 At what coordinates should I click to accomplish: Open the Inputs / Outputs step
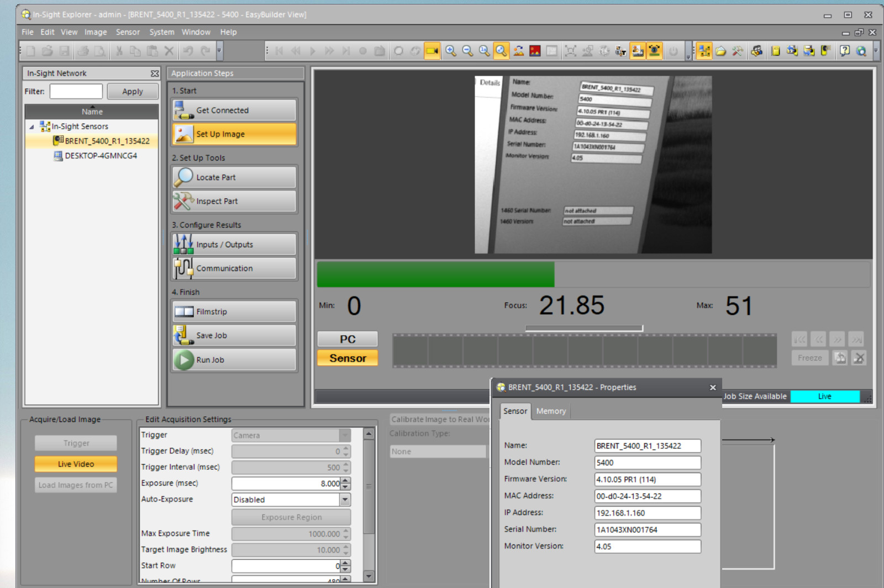tap(234, 245)
